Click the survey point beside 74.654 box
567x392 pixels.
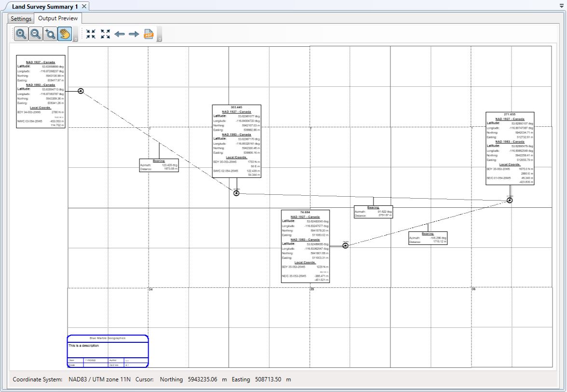346,245
